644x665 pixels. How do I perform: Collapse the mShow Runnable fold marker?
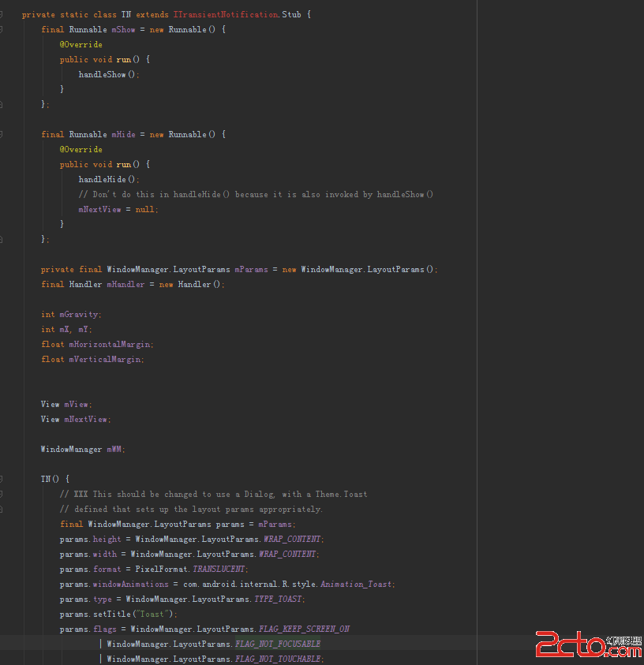tap(2, 29)
